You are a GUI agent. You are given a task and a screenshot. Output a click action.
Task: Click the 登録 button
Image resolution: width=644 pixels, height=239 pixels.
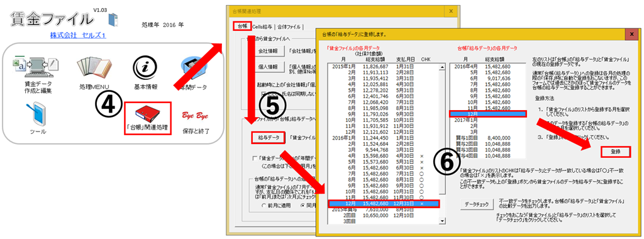[x=615, y=152]
